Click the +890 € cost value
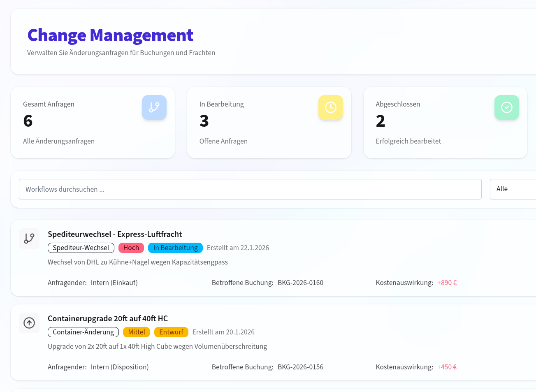Image resolution: width=536 pixels, height=392 pixels. 447,283
